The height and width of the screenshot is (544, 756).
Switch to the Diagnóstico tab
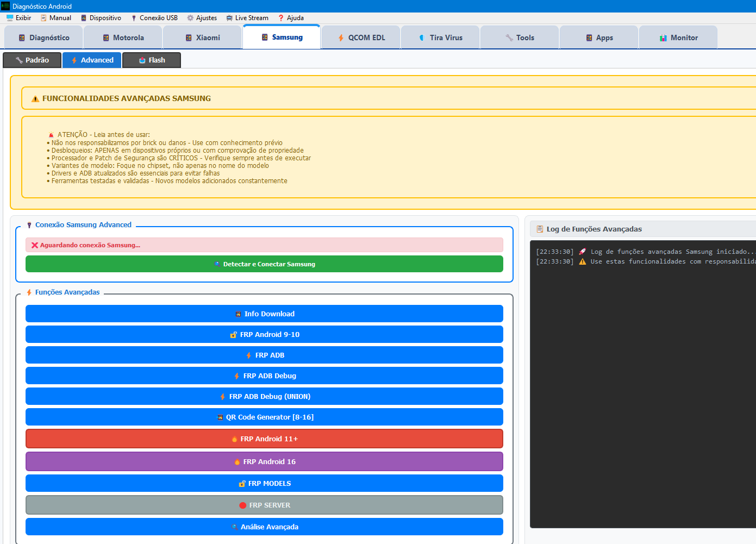pyautogui.click(x=44, y=37)
